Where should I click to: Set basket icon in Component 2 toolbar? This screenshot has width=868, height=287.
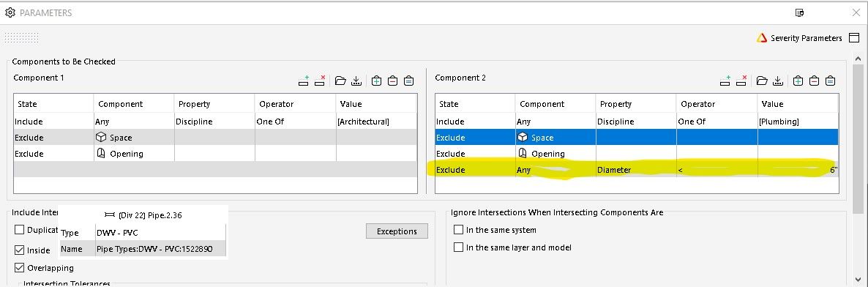[x=830, y=81]
